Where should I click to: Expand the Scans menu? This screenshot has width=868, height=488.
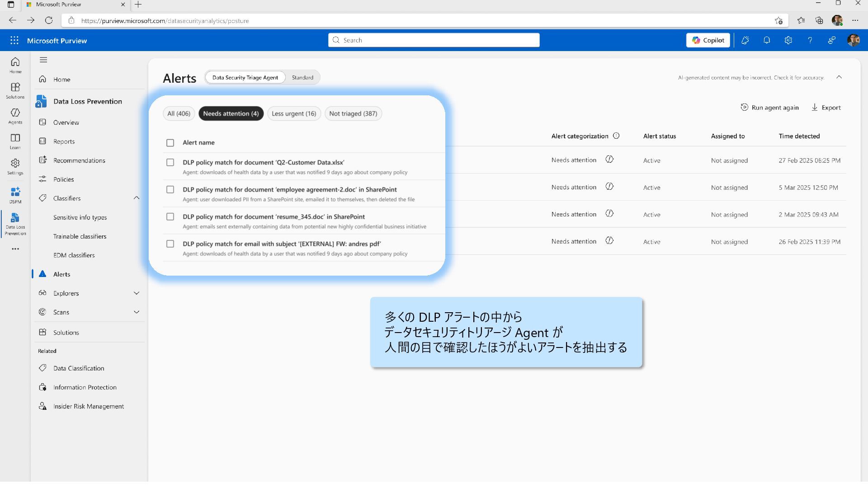(x=136, y=312)
